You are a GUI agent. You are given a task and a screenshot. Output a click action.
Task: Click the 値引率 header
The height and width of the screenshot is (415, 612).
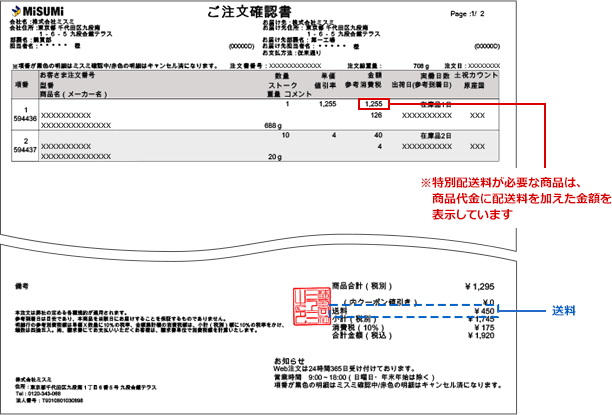coord(326,85)
